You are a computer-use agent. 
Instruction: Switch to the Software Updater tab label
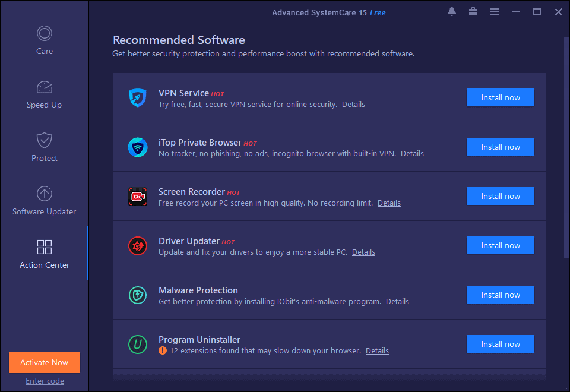pyautogui.click(x=44, y=211)
